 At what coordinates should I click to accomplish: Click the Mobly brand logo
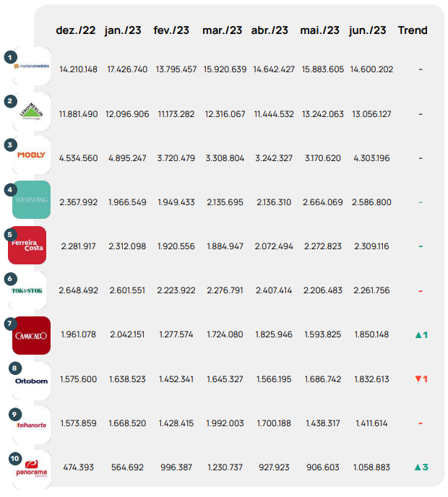(x=32, y=155)
